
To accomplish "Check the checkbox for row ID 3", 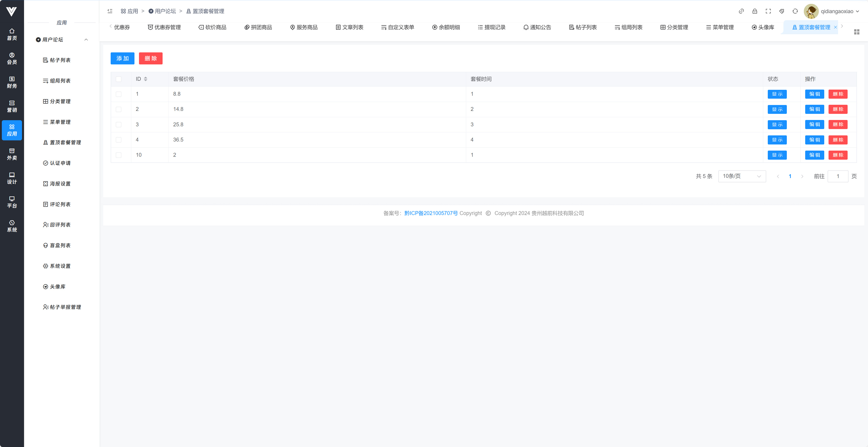I will pos(119,124).
